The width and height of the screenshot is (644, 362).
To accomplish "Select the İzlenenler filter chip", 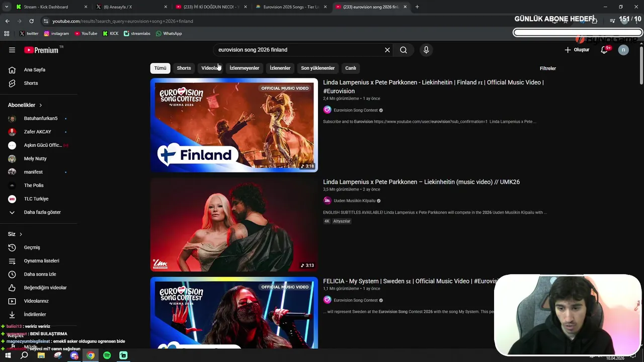I will 280,68.
